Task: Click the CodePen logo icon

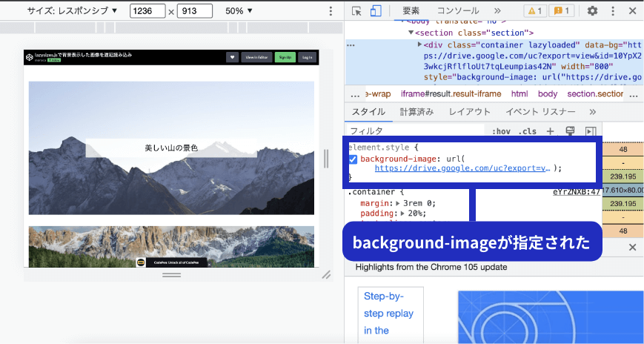Action: click(29, 58)
